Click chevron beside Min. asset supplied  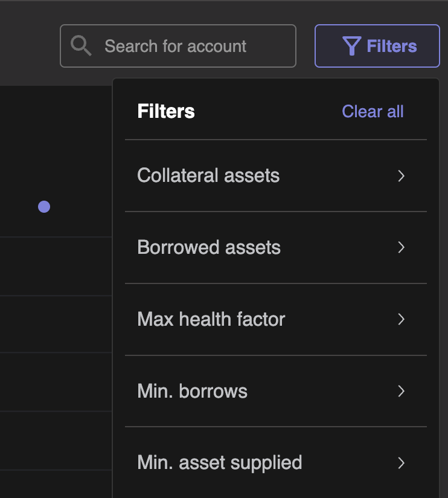(401, 463)
